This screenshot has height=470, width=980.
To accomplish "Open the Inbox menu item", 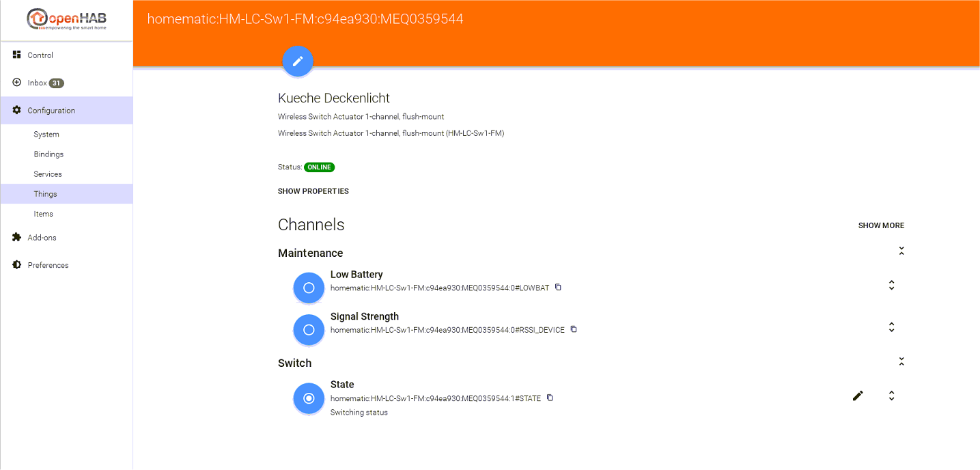I will click(38, 83).
